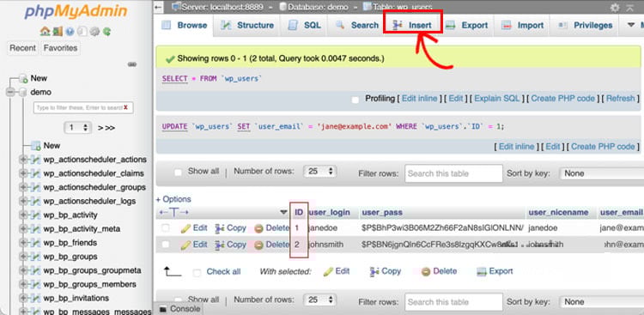This screenshot has width=644, height=315.
Task: Open the Import tab
Action: pyautogui.click(x=522, y=25)
